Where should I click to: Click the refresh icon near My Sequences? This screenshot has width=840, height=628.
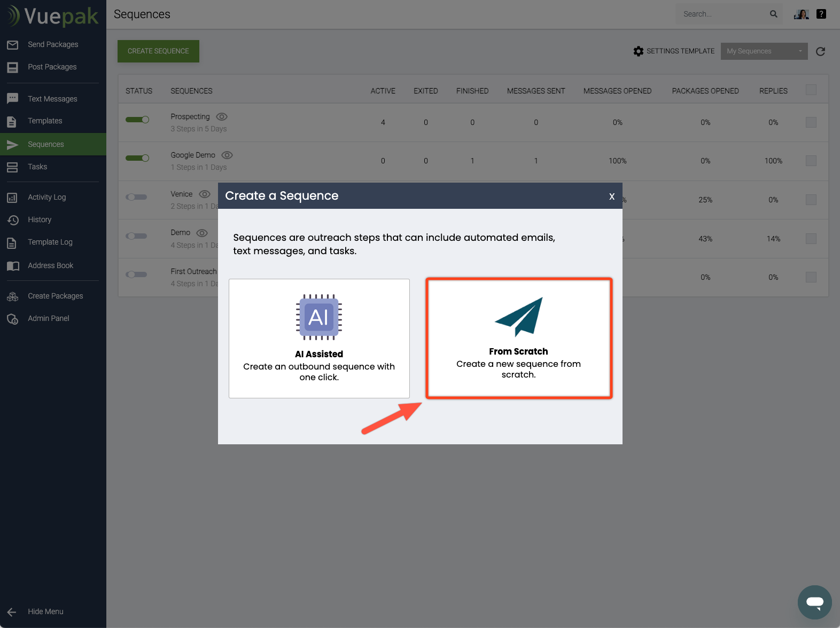pyautogui.click(x=820, y=51)
